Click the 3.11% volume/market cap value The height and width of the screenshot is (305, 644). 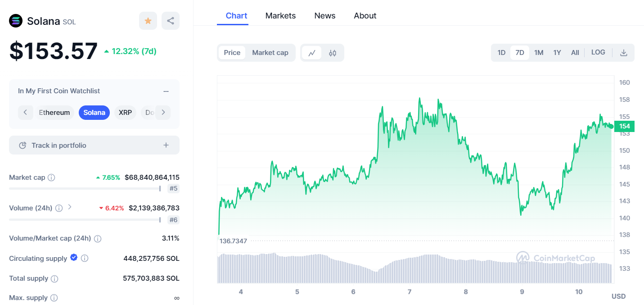[171, 238]
